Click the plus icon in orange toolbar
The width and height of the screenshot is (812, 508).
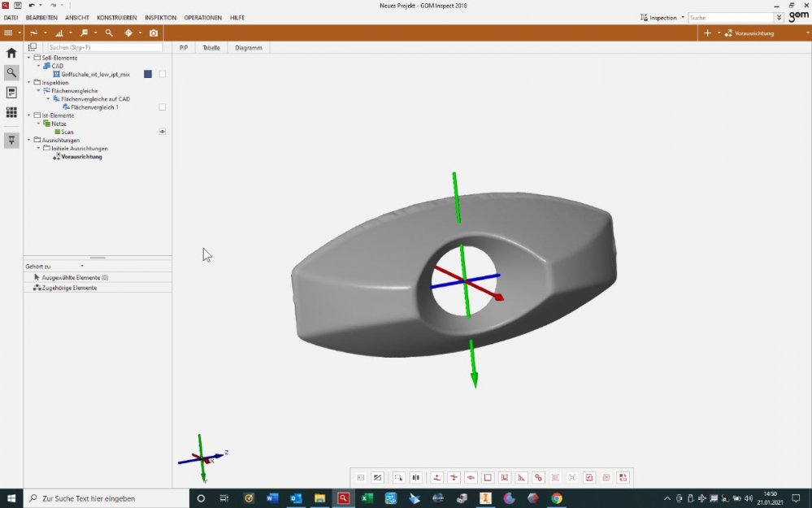[x=707, y=33]
